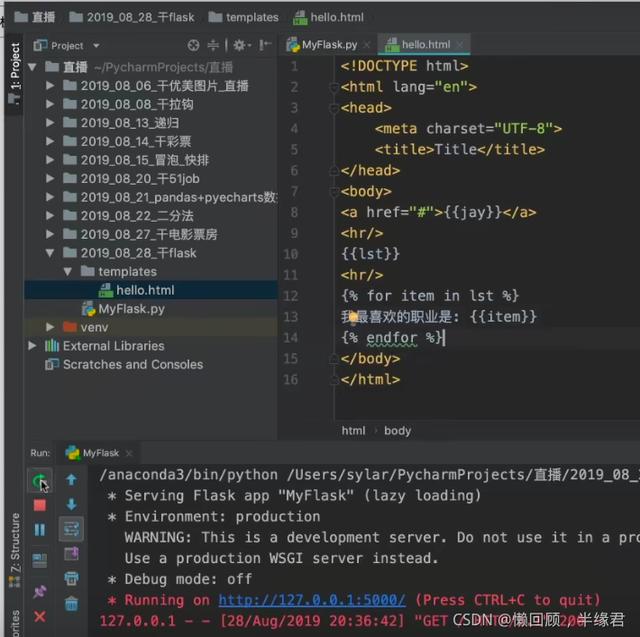The image size is (640, 637).
Task: Expand the 2019_08_22_二分法 folder
Action: tap(50, 215)
